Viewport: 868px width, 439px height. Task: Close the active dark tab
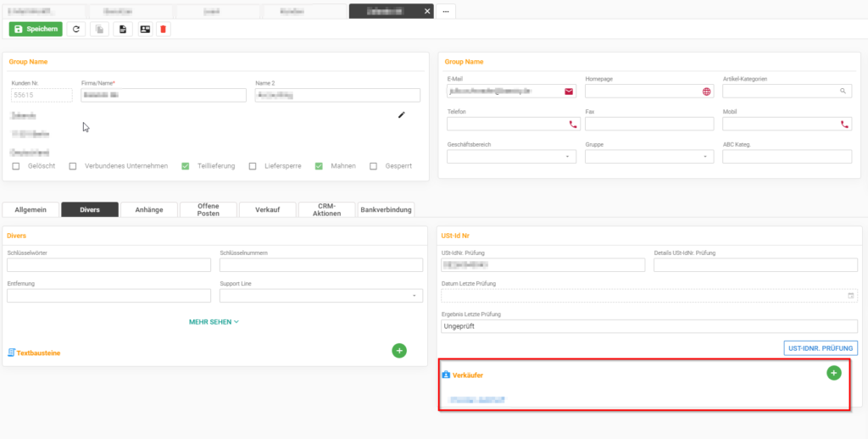click(427, 11)
